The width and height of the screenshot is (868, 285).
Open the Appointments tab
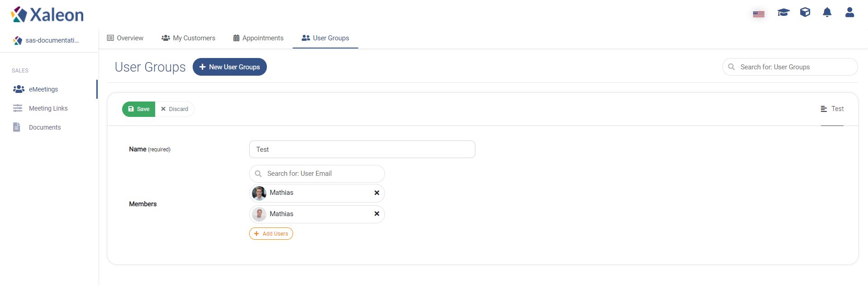(x=258, y=38)
